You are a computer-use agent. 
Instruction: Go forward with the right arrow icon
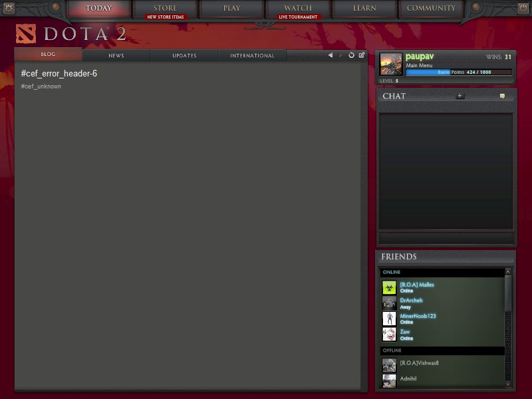(x=340, y=55)
